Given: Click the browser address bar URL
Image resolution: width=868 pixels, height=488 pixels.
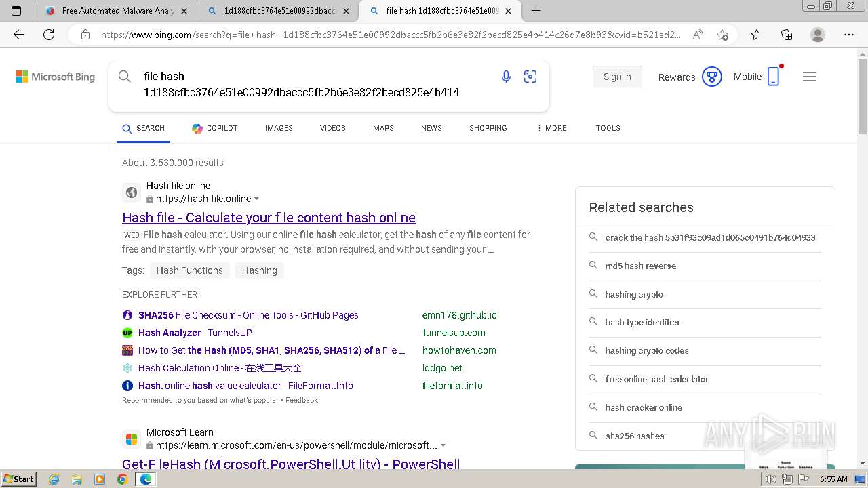Looking at the screenshot, I should pos(391,35).
